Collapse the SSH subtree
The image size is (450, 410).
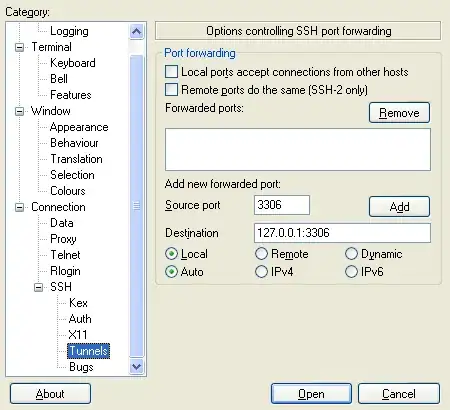(39, 287)
